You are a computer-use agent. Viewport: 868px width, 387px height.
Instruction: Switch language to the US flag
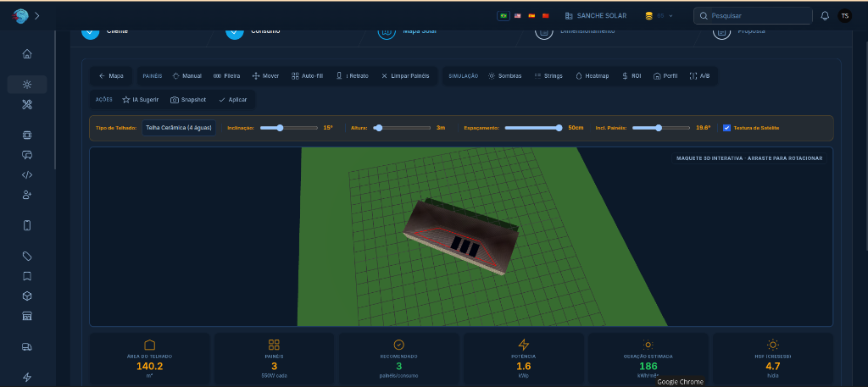(518, 16)
